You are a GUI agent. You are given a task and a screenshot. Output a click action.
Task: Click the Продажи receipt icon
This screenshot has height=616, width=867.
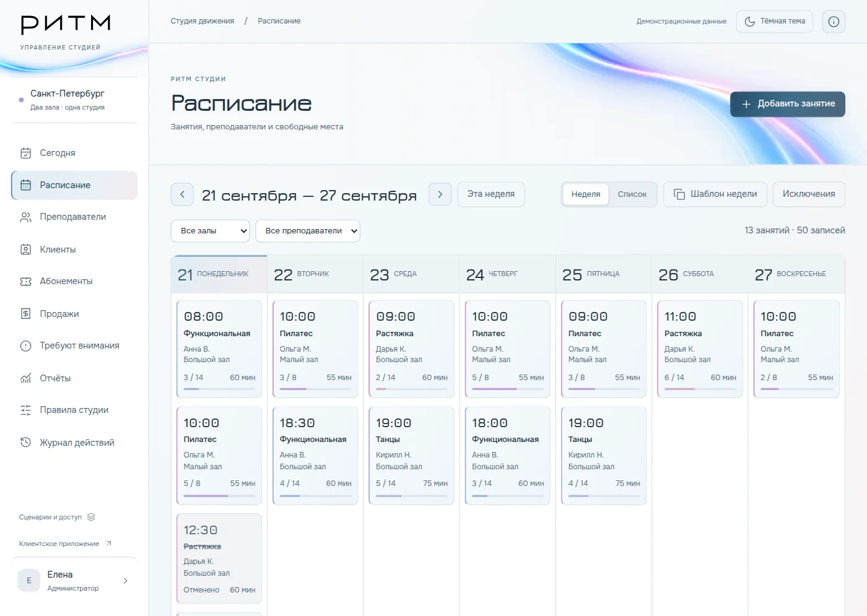tap(25, 314)
